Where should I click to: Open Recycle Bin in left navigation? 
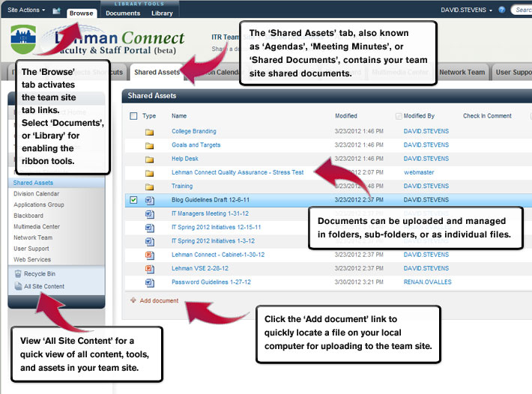(40, 273)
